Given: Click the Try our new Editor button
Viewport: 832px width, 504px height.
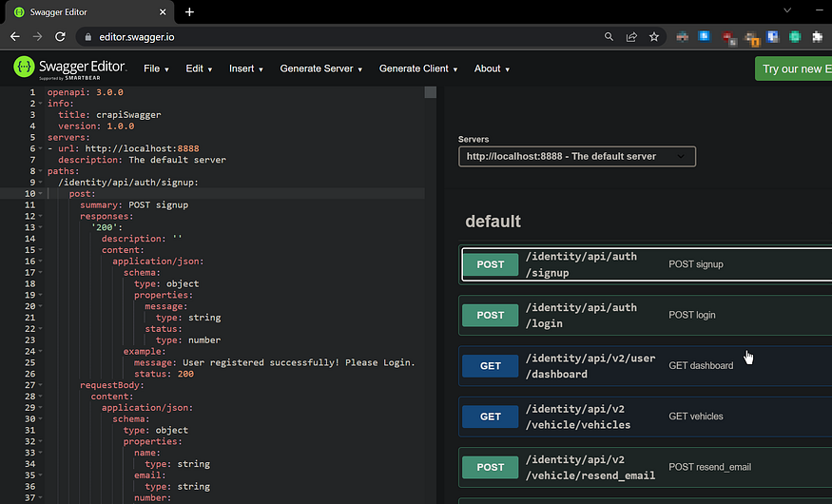Looking at the screenshot, I should coord(793,69).
